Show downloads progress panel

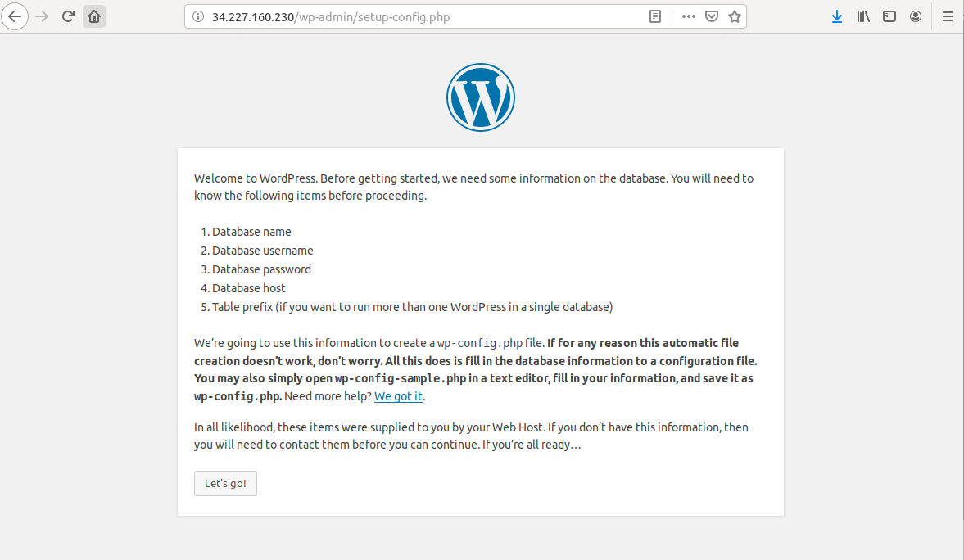click(x=837, y=16)
